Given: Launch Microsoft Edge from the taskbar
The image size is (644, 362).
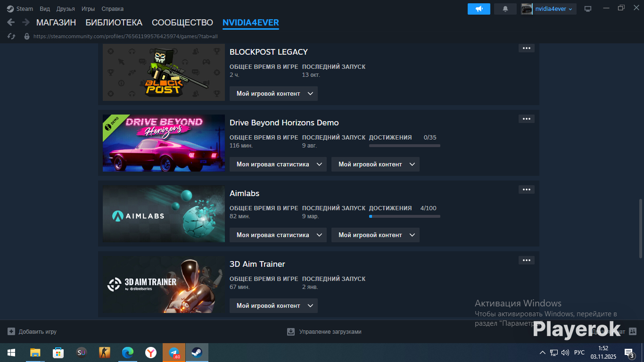Looking at the screenshot, I should pos(127,353).
